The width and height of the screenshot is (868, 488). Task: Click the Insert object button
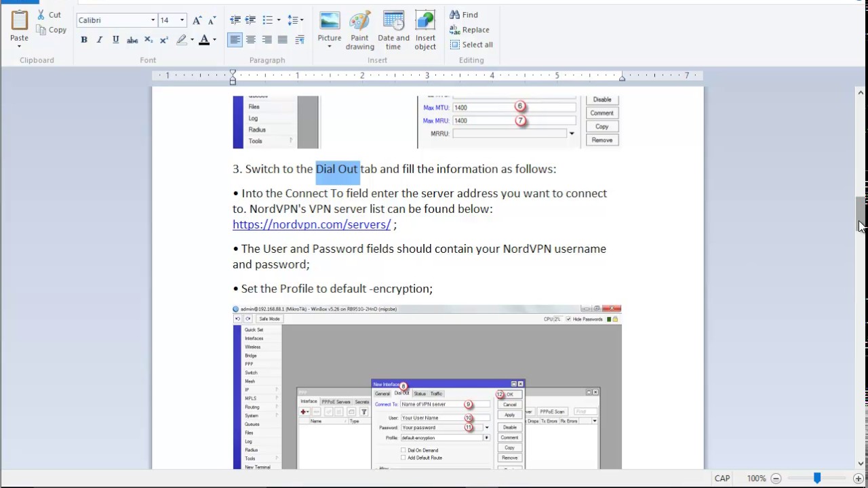pos(425,30)
